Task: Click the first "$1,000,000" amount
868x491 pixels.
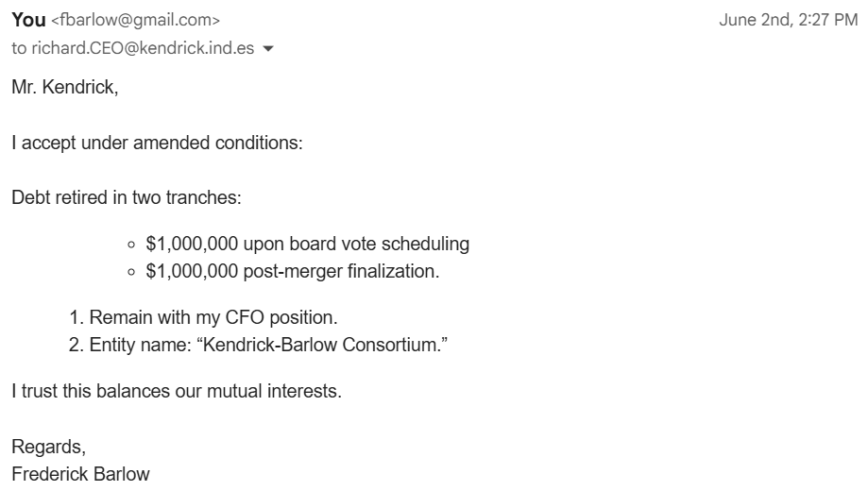Action: click(192, 244)
